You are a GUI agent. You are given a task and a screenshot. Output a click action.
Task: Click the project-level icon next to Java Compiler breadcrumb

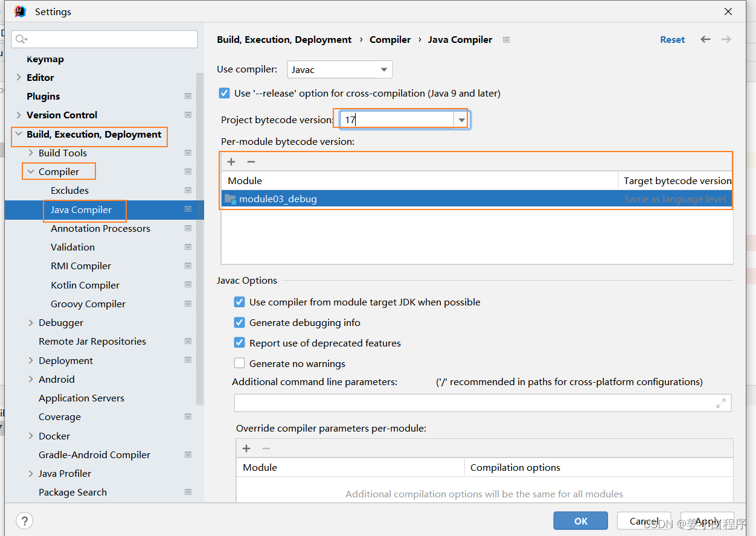click(x=507, y=40)
